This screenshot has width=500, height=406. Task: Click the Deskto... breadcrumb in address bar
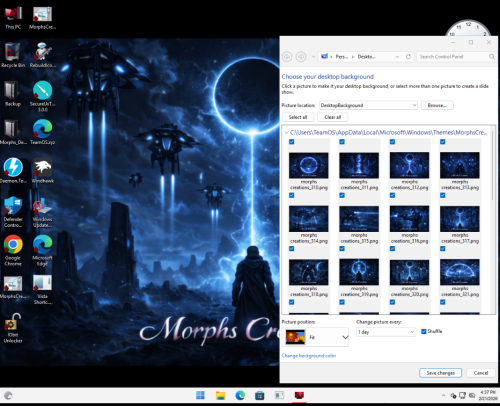tap(367, 57)
